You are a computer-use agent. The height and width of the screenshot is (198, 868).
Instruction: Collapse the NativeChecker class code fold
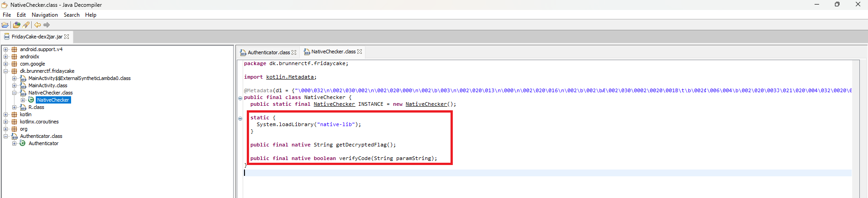click(x=240, y=98)
